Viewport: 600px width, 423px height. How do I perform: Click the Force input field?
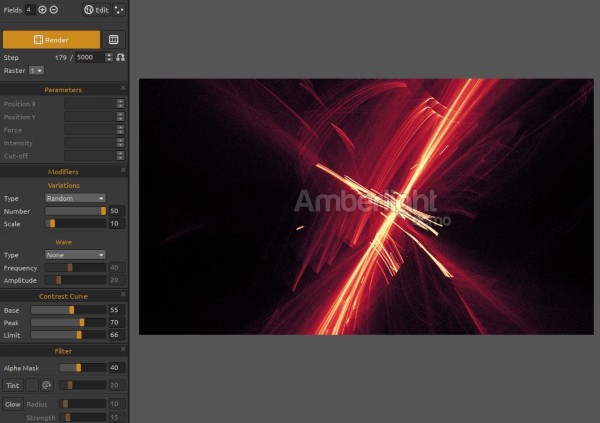coord(90,130)
